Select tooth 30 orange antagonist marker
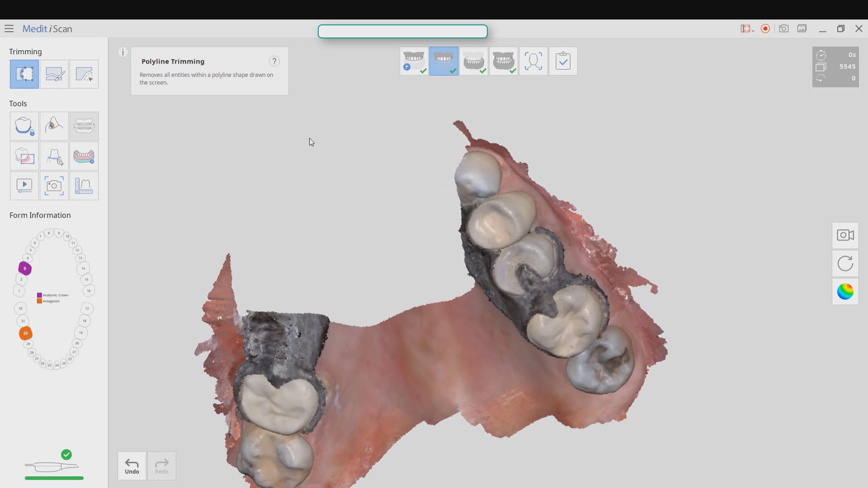Screen dimensions: 868x488 coord(26,333)
